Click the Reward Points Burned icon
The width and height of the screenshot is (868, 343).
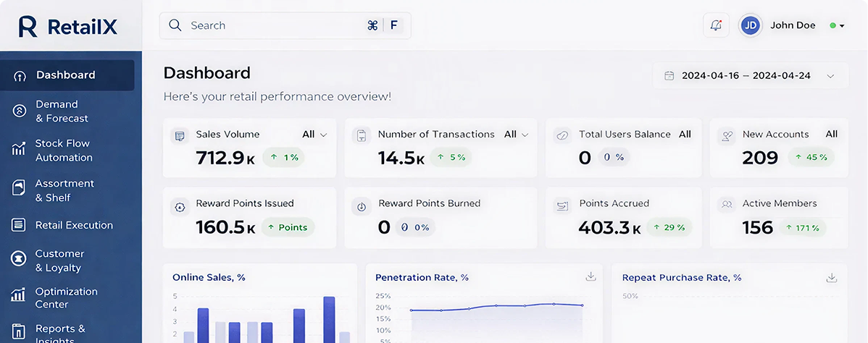362,207
